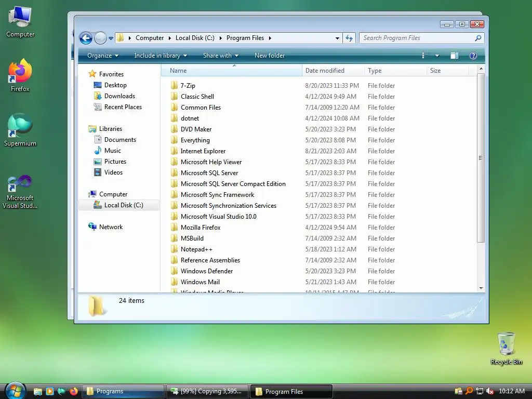Expand the arrow after Computer in breadcrumb

(170, 38)
